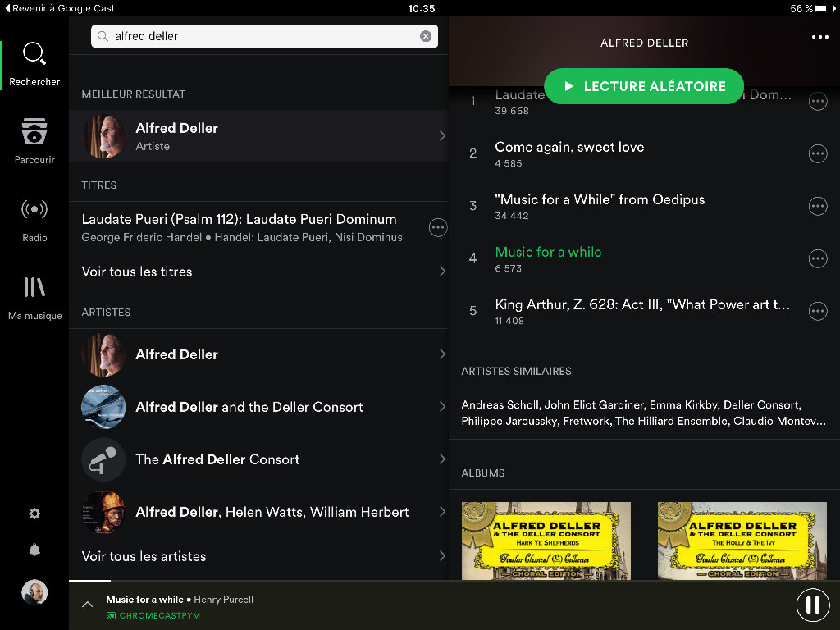The height and width of the screenshot is (630, 840).
Task: Open now playing title Music for a while
Action: click(144, 600)
